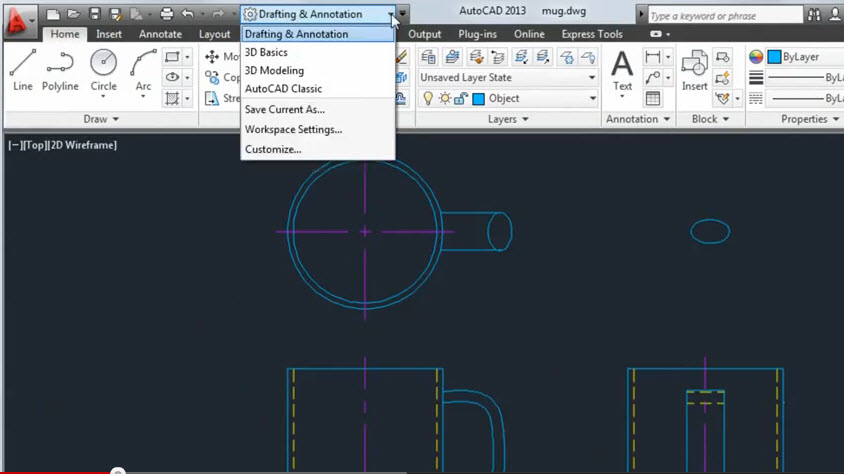This screenshot has width=844, height=474.
Task: Select 3D Basics workspace
Action: tap(318, 52)
